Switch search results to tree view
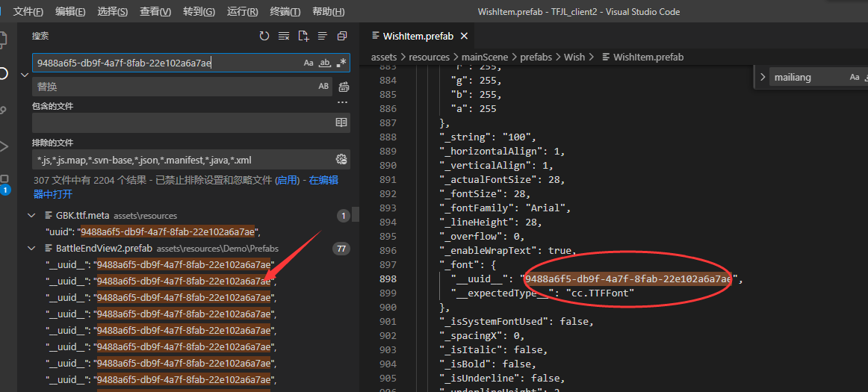The height and width of the screenshot is (392, 868). pyautogui.click(x=322, y=36)
